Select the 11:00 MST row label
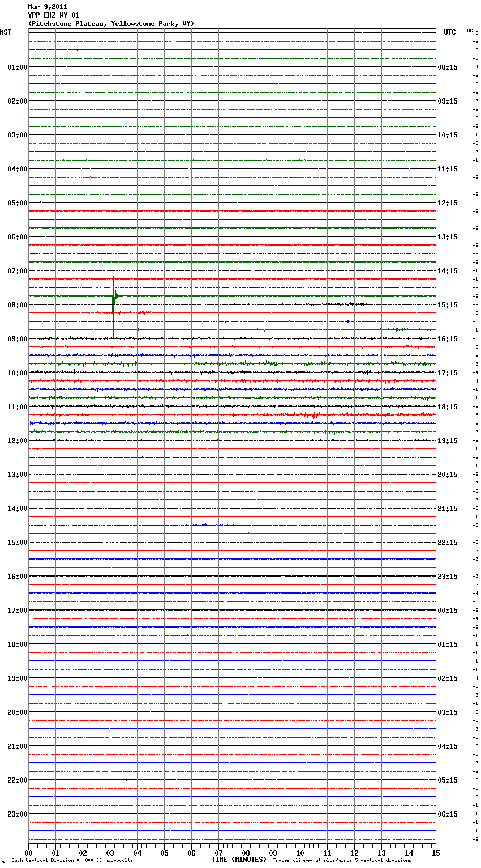 coord(18,407)
